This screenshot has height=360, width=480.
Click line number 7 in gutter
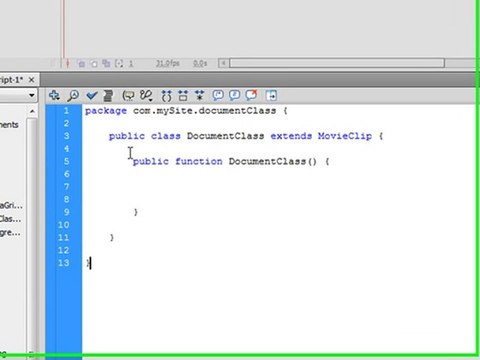[x=66, y=187]
